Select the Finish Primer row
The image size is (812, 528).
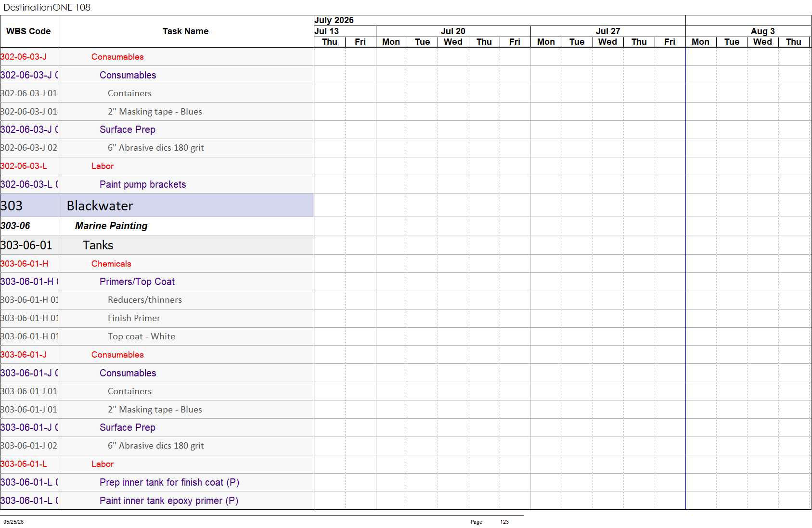[157, 318]
